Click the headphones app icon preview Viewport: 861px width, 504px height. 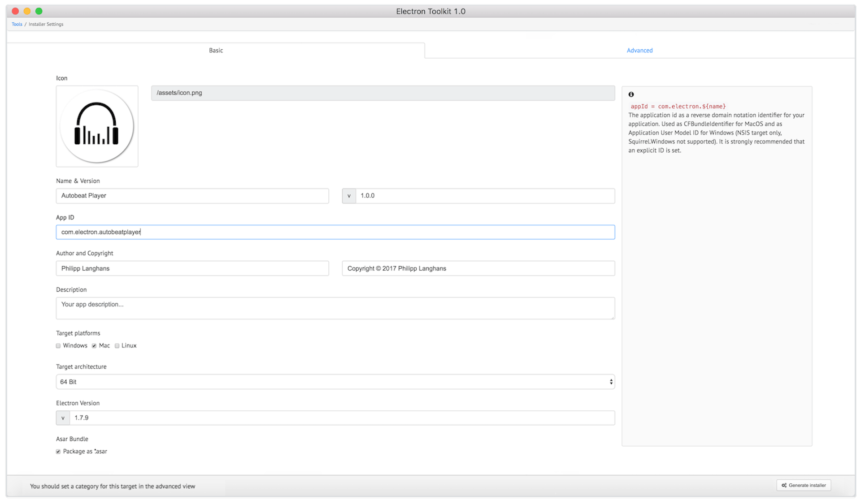[97, 126]
